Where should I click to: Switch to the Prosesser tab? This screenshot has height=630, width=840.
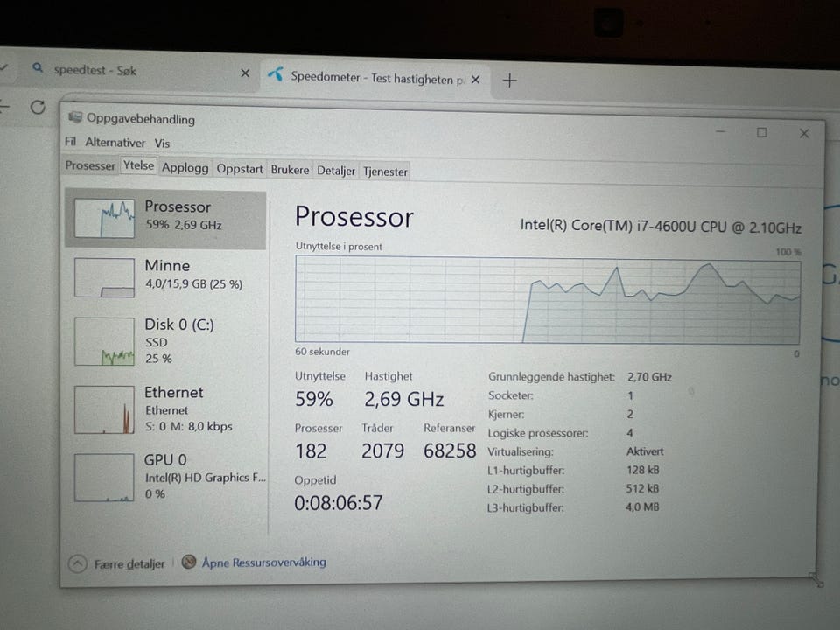point(90,165)
